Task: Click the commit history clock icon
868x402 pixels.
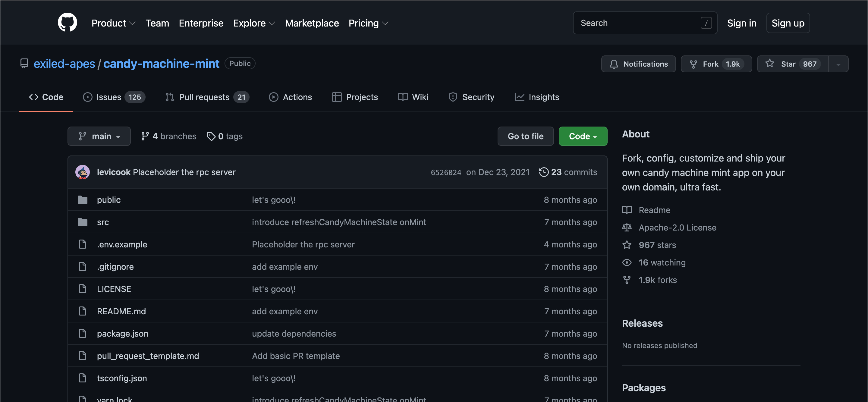Action: (543, 172)
